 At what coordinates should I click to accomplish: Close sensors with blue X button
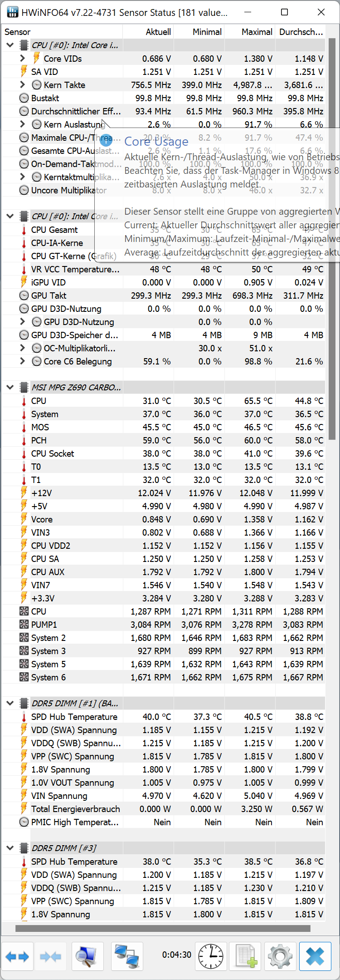[315, 957]
